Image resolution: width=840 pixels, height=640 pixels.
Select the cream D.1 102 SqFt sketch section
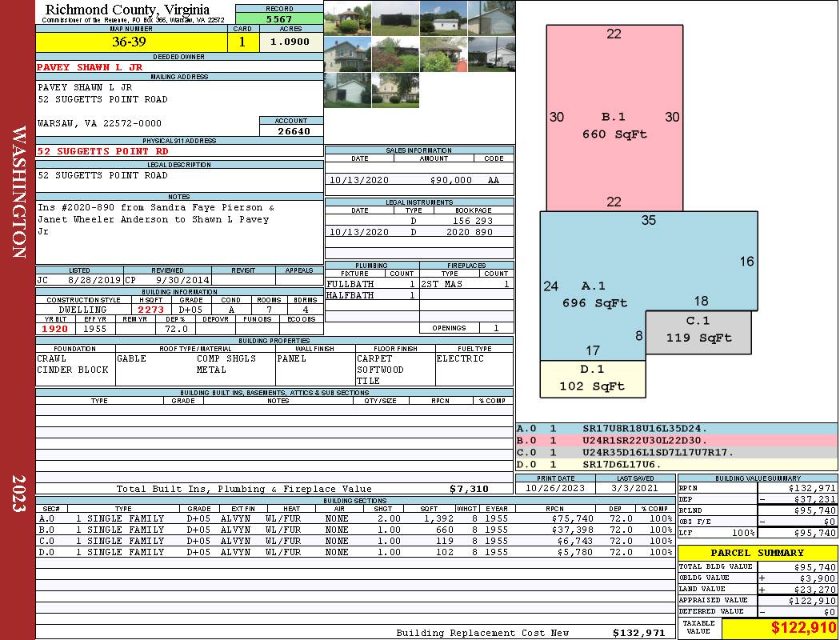[593, 378]
